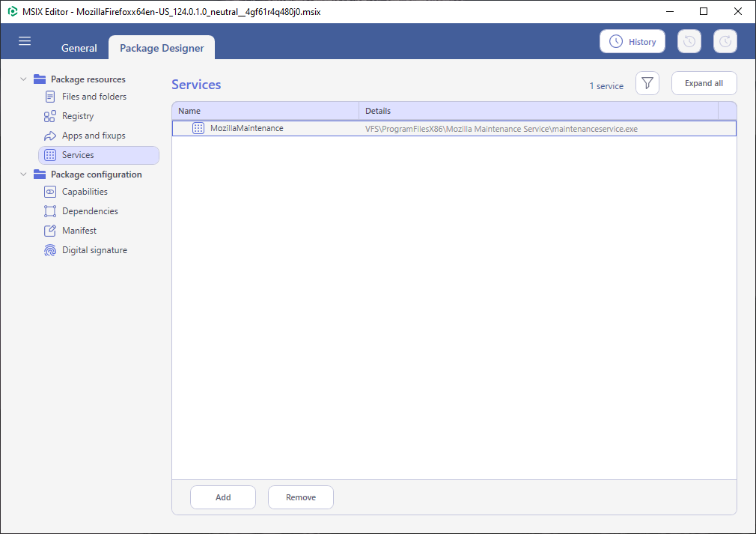Image resolution: width=756 pixels, height=534 pixels.
Task: Collapse the Package configuration tree node
Action: point(23,175)
